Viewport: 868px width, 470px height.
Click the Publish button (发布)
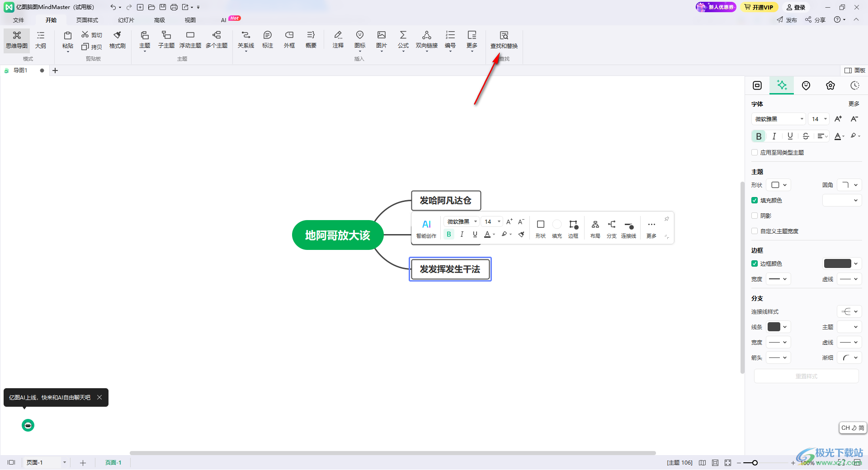point(787,20)
